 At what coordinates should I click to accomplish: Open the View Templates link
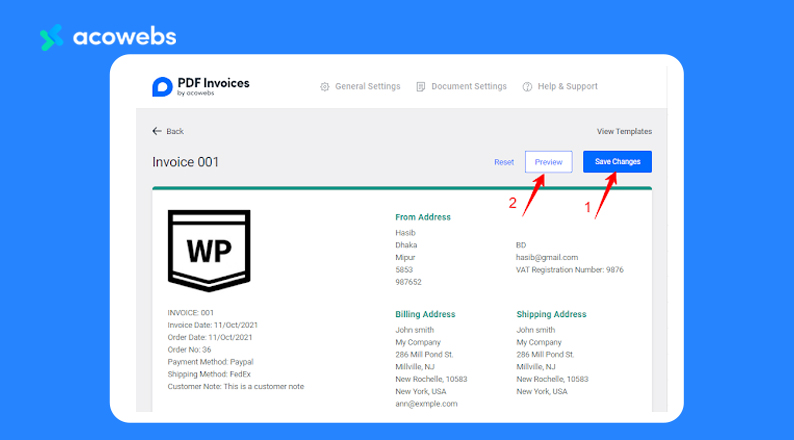(x=624, y=131)
